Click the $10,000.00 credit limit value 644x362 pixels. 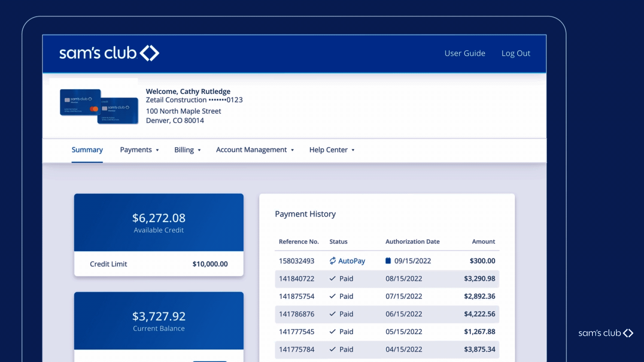[210, 264]
